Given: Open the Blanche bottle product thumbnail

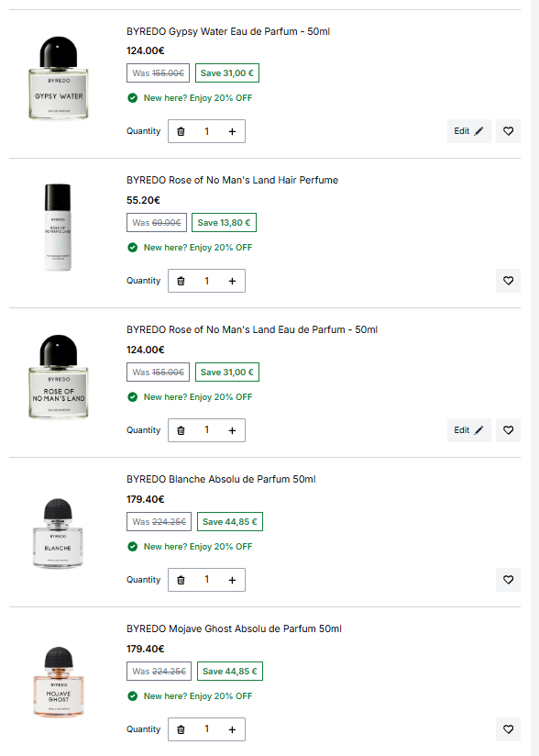Looking at the screenshot, I should click(58, 533).
